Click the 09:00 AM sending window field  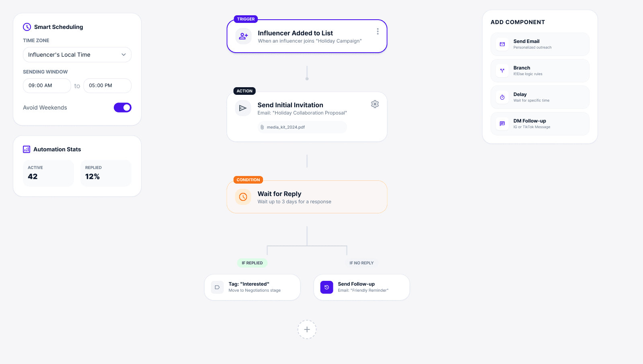click(47, 86)
